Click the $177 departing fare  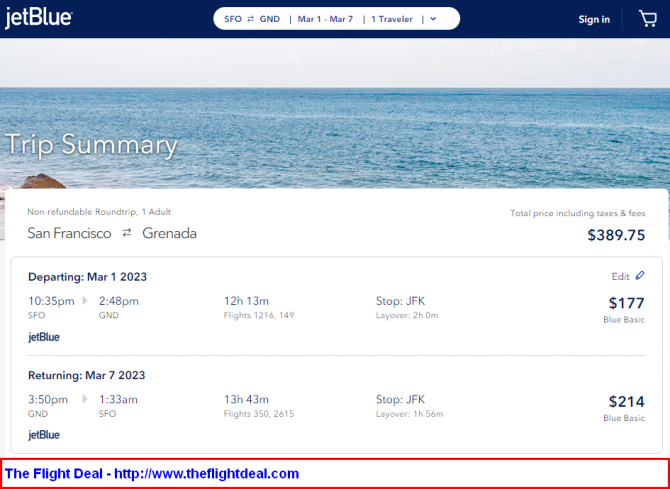626,303
